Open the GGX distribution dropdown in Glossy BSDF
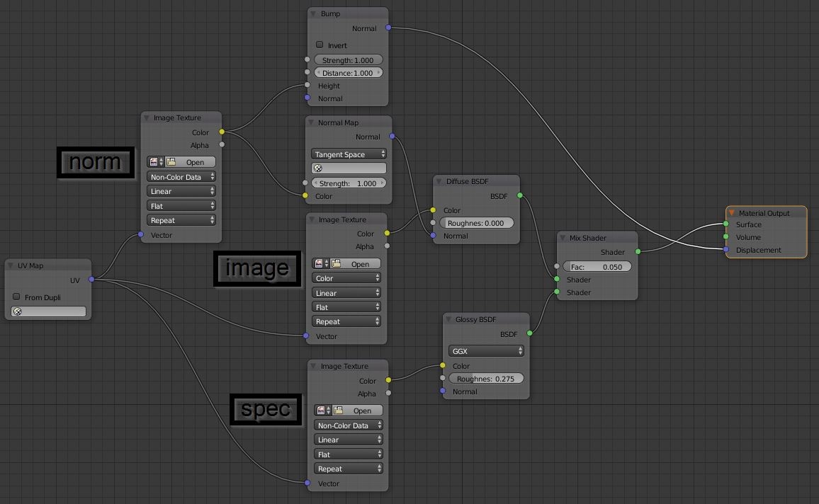This screenshot has width=819, height=504. point(486,350)
